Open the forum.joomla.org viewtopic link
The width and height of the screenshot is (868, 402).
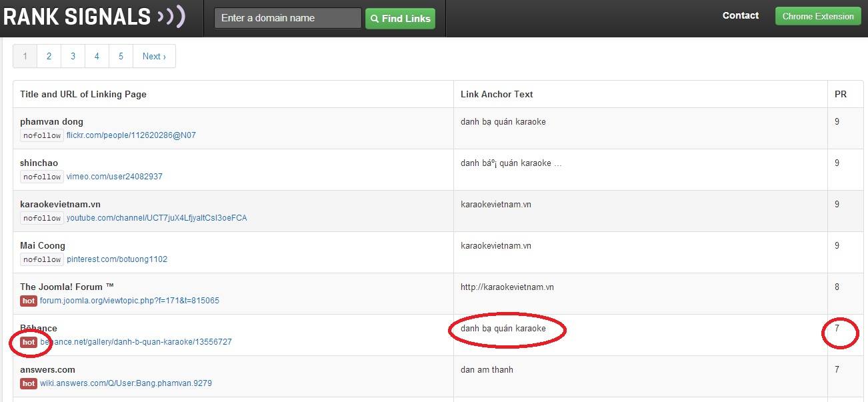tap(129, 301)
